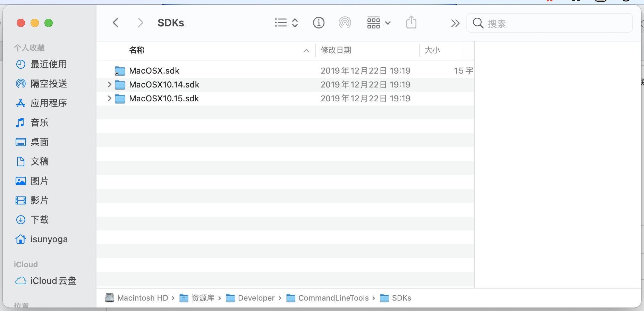Jump to 资源库 in path bar
Screen dimensions: 644x311
coord(203,298)
